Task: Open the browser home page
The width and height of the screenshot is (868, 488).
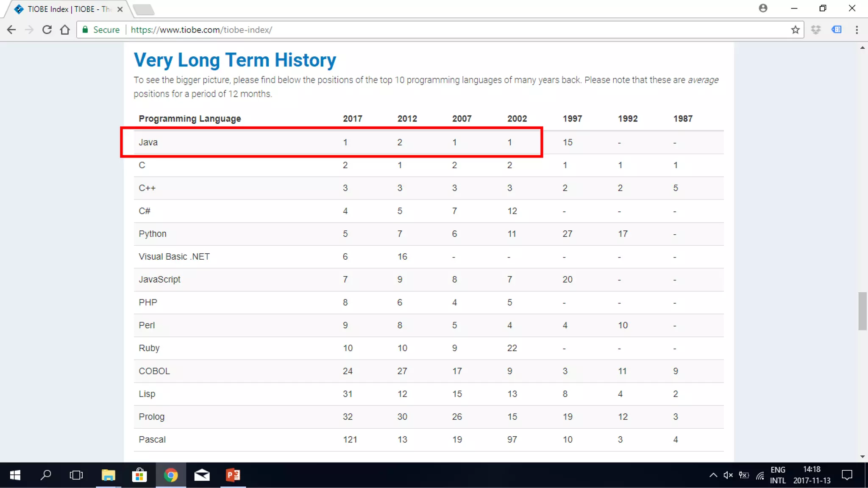Action: click(x=65, y=30)
